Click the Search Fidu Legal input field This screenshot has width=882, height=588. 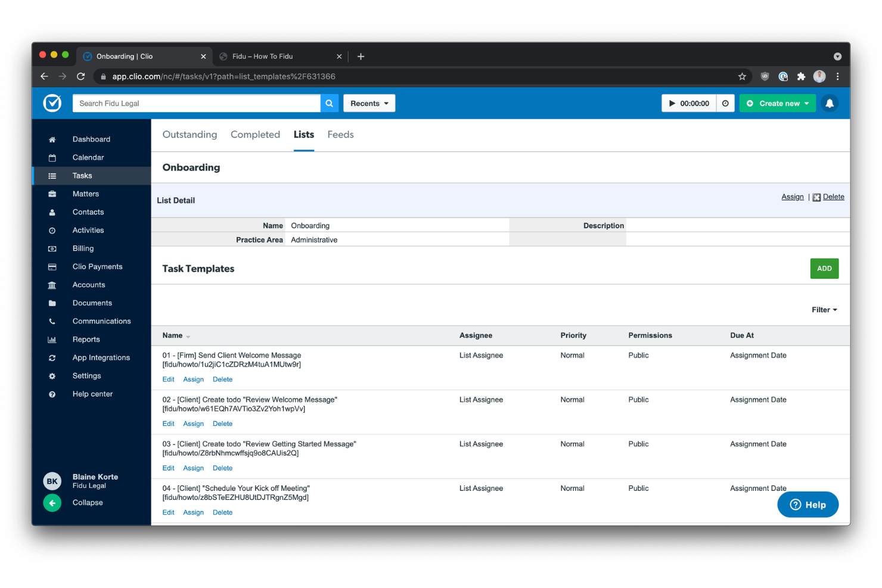pos(197,103)
